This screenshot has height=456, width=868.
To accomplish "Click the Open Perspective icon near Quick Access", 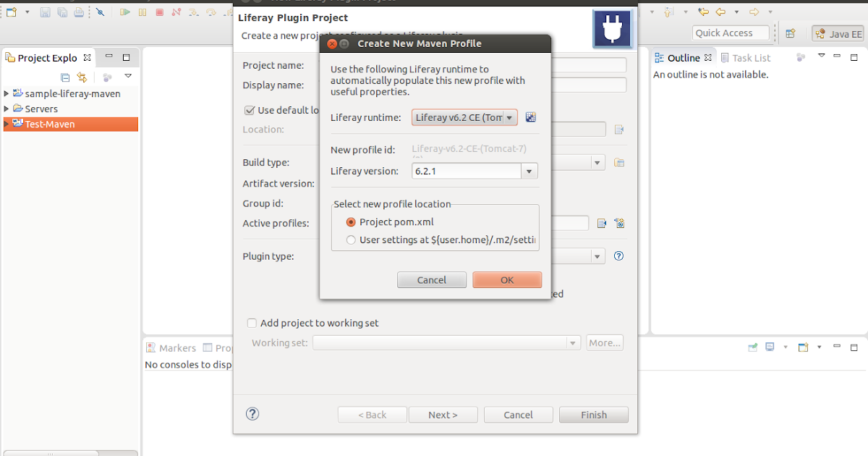I will pos(791,33).
